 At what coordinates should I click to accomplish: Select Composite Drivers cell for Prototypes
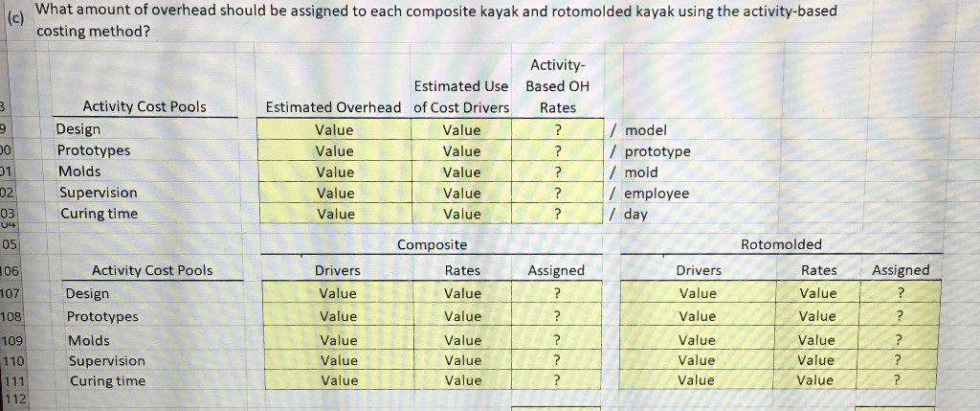pos(338,316)
